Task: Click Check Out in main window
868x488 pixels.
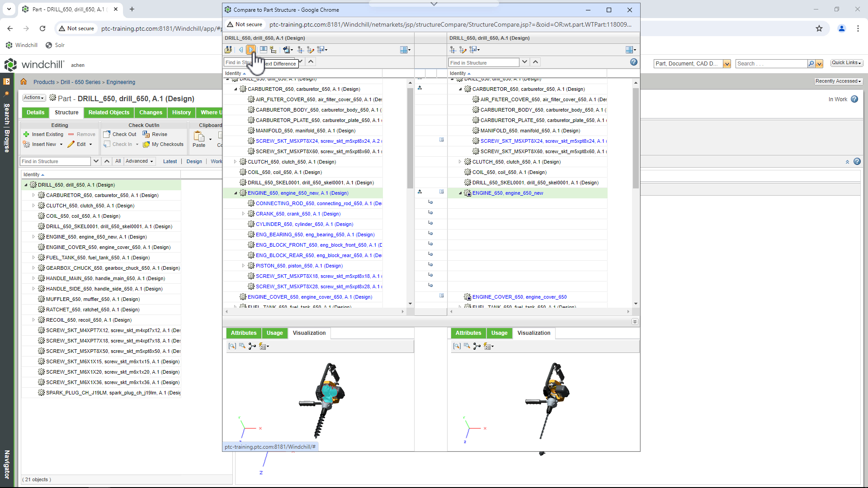Action: (120, 134)
